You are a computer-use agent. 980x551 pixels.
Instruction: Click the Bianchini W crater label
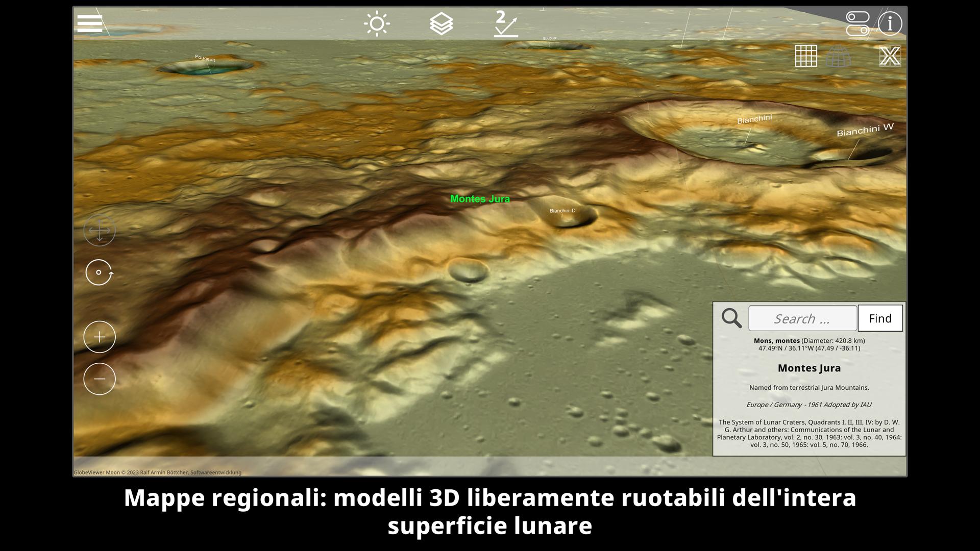(x=865, y=130)
